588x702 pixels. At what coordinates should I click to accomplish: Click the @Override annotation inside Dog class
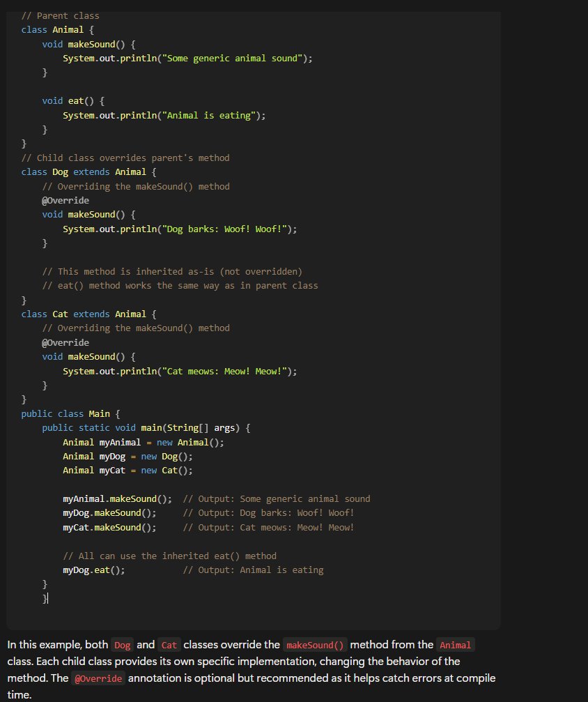[x=65, y=201]
